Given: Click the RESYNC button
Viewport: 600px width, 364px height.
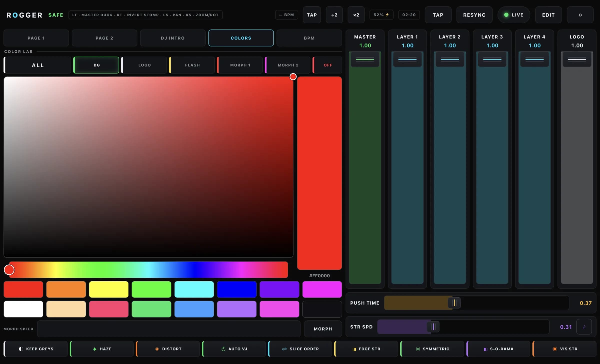Looking at the screenshot, I should click(474, 15).
